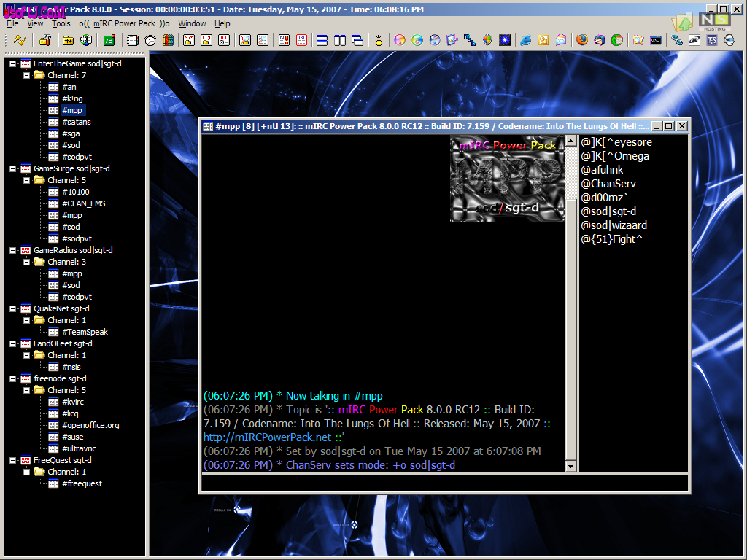747x560 pixels.
Task: Open the colors books toolbar icon
Action: [x=168, y=41]
